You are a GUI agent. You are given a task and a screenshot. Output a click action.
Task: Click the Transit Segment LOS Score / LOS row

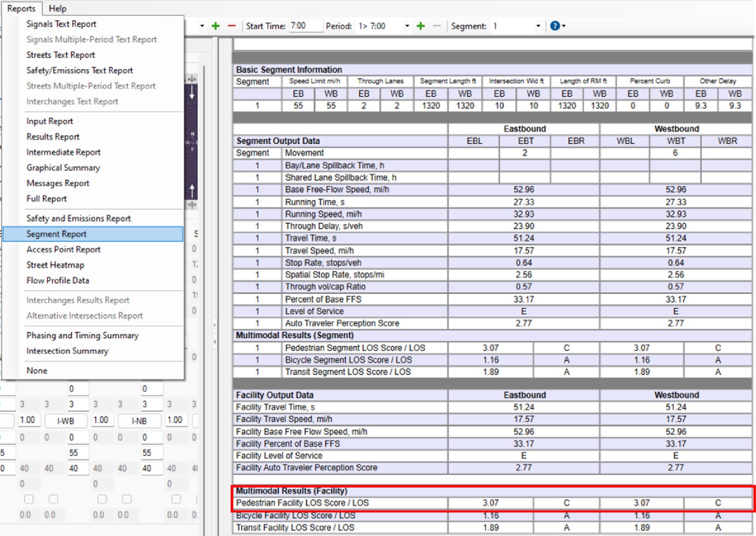492,372
